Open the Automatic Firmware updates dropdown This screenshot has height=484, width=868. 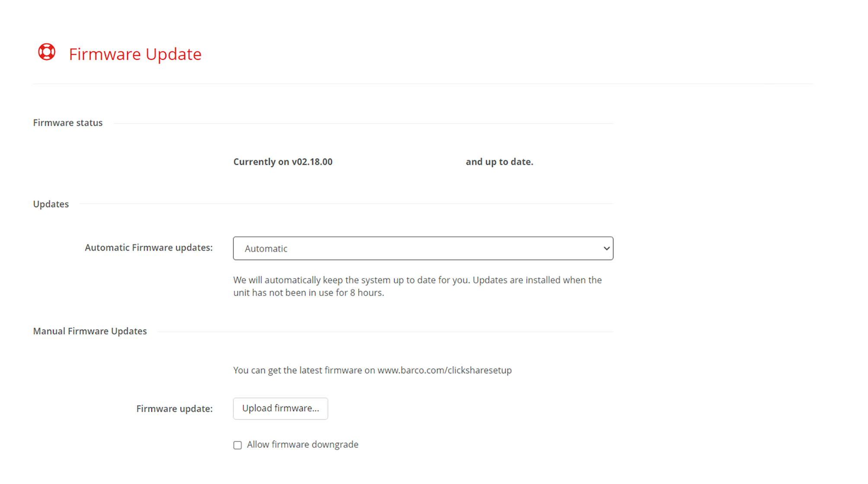pos(423,248)
